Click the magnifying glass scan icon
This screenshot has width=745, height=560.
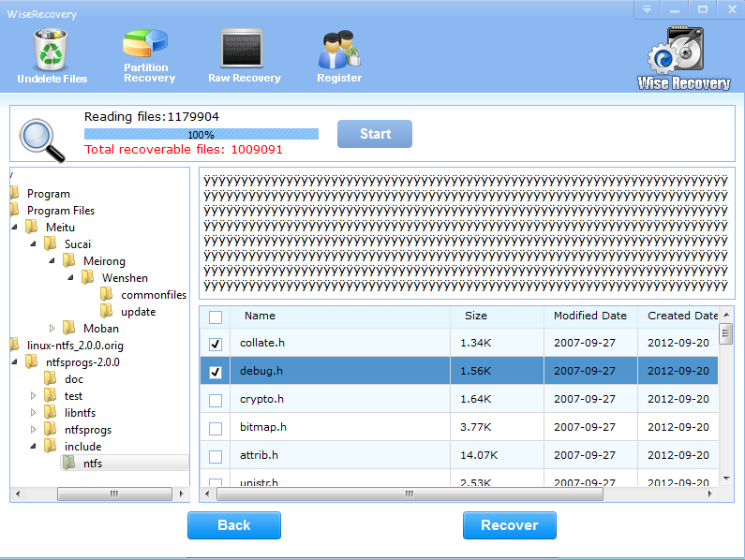42,140
